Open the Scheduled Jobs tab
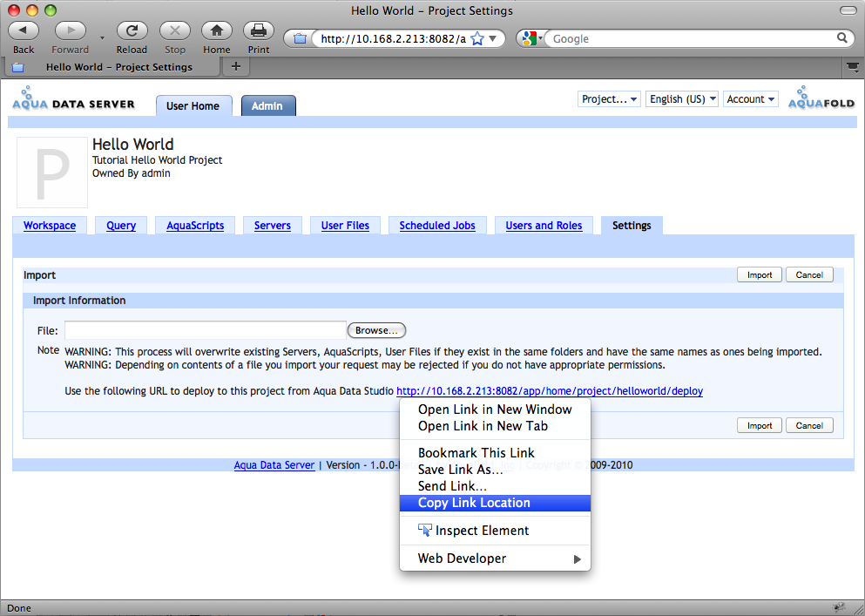 [x=437, y=225]
